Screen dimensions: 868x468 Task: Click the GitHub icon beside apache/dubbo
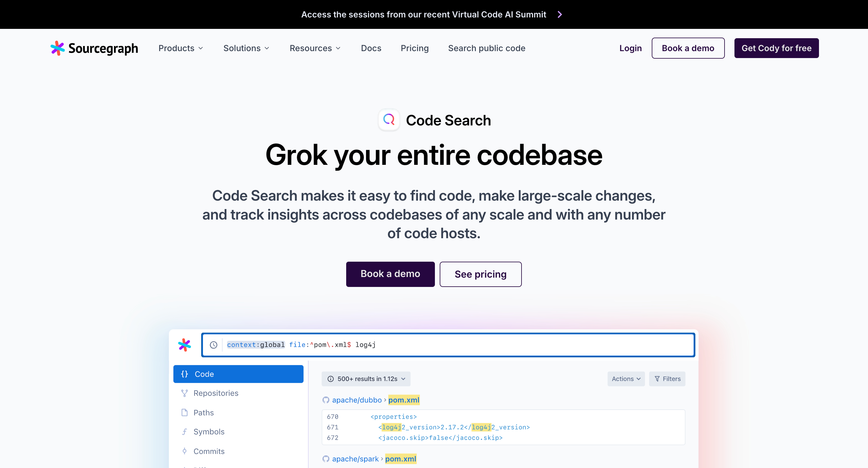(x=326, y=400)
